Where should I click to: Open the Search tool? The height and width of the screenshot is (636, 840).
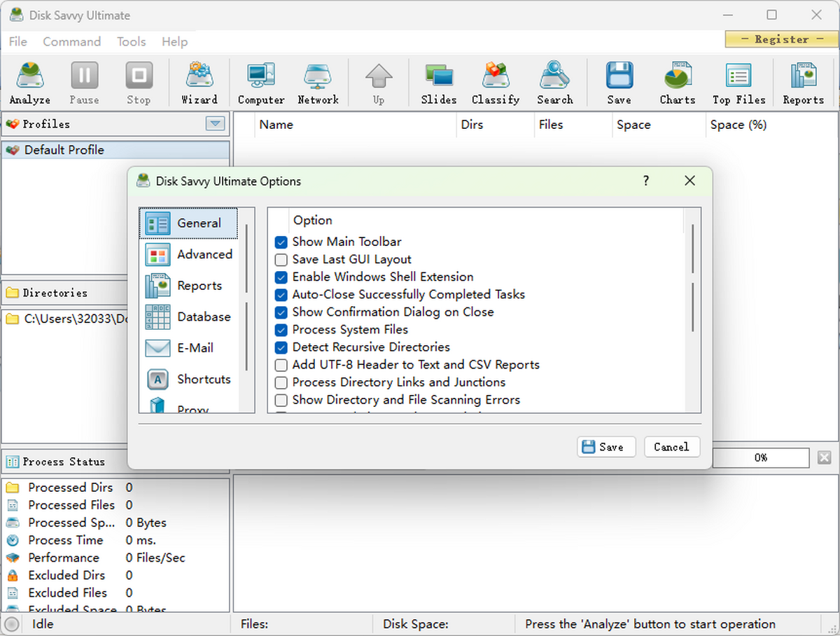554,82
